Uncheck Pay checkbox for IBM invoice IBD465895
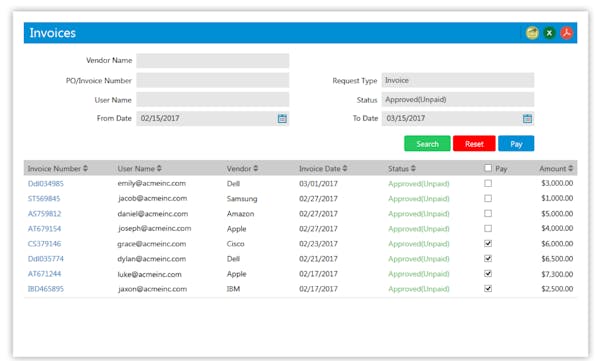 click(488, 289)
